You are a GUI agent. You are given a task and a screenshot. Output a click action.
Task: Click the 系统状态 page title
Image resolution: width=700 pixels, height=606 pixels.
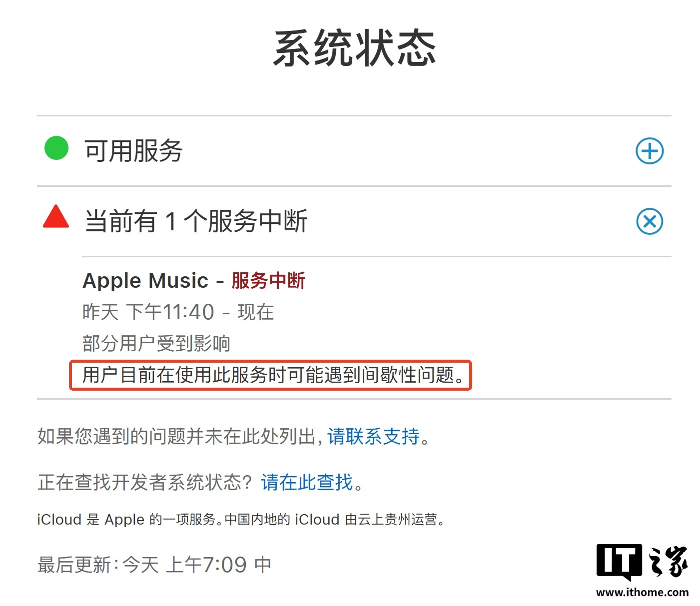355,48
